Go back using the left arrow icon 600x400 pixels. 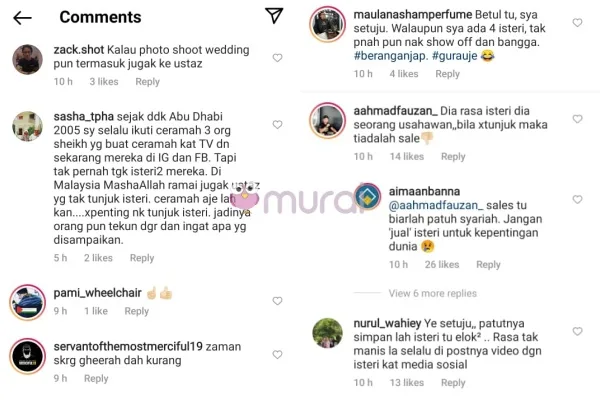click(22, 18)
